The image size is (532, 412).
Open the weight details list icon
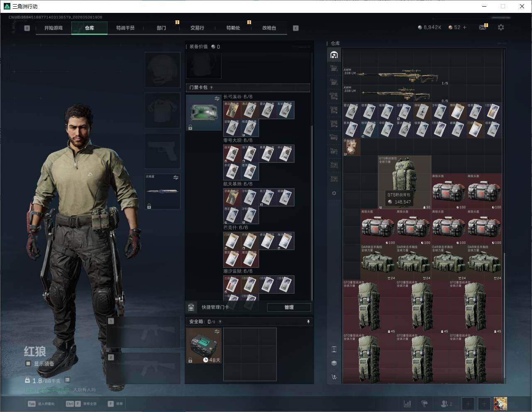67,380
